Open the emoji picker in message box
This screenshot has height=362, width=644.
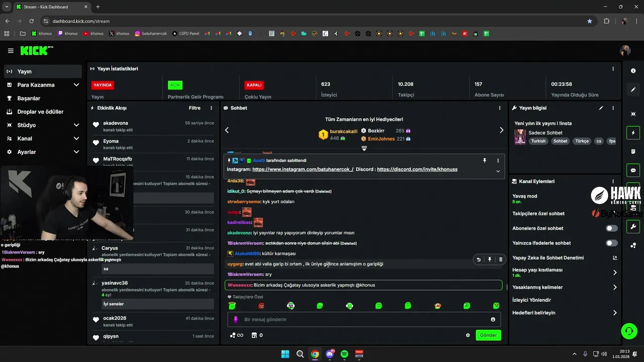[493, 319]
